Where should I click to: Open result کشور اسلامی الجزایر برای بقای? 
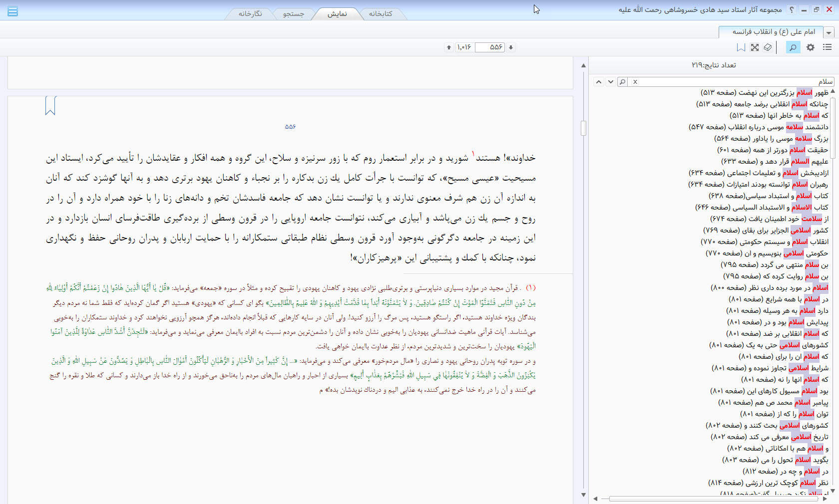[766, 231]
